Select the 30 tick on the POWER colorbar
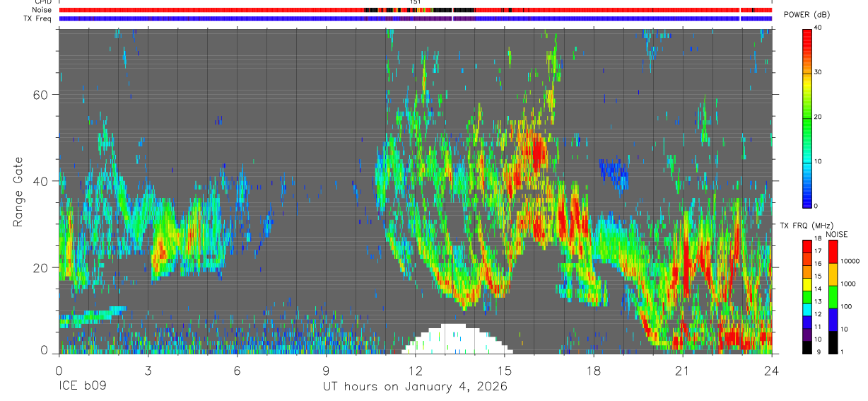Image resolution: width=868 pixels, height=401 pixels. [x=819, y=73]
